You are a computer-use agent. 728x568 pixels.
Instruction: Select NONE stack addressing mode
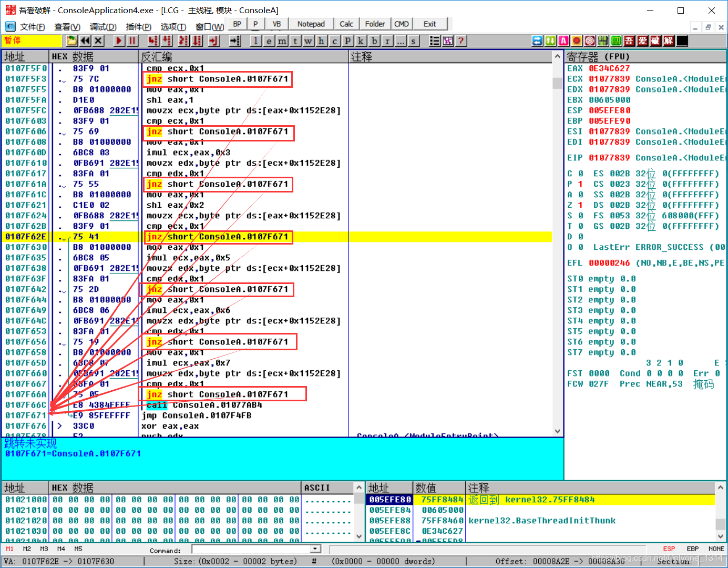click(x=716, y=549)
